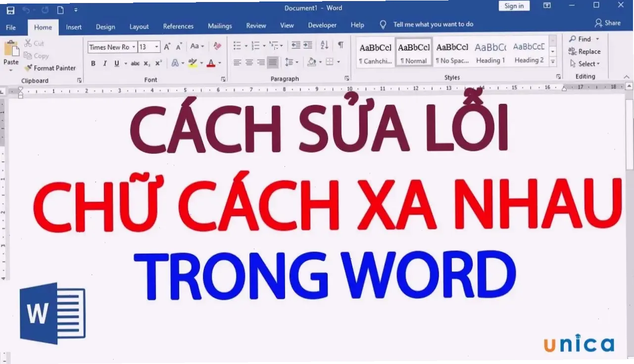Click the Sign in button

pos(513,5)
